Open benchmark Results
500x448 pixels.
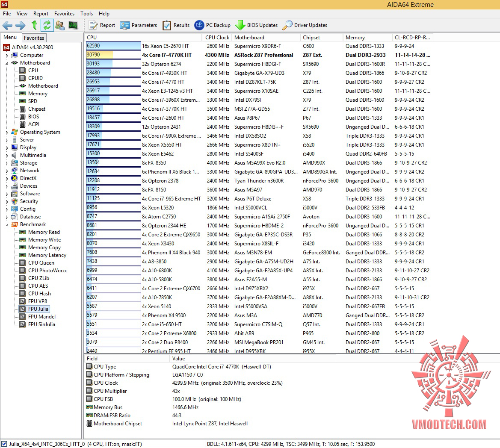click(x=176, y=25)
